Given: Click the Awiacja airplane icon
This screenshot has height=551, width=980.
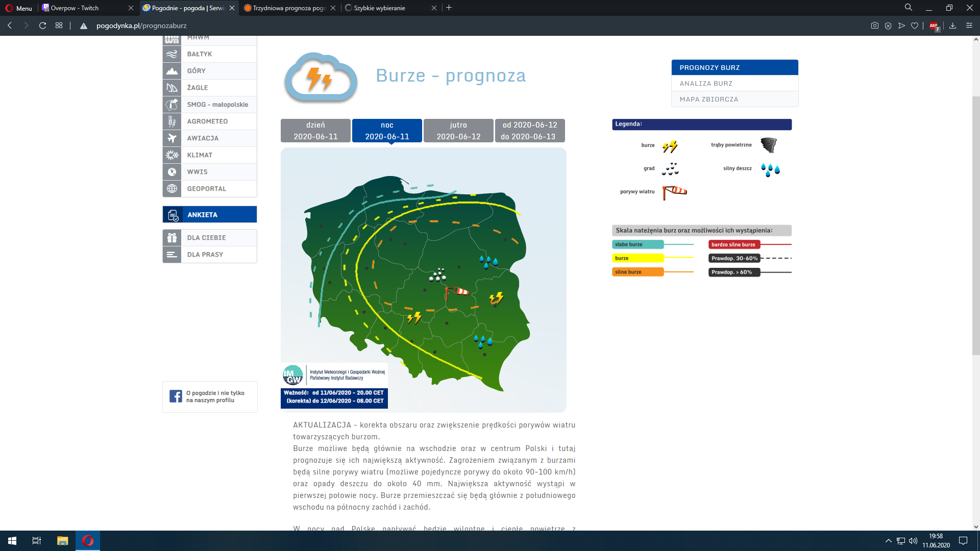Looking at the screenshot, I should tap(172, 138).
